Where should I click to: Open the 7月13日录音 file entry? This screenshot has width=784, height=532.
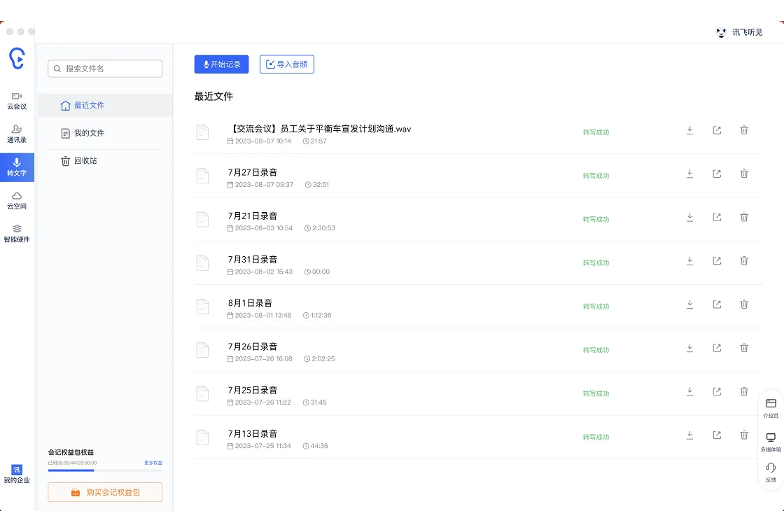(478, 437)
